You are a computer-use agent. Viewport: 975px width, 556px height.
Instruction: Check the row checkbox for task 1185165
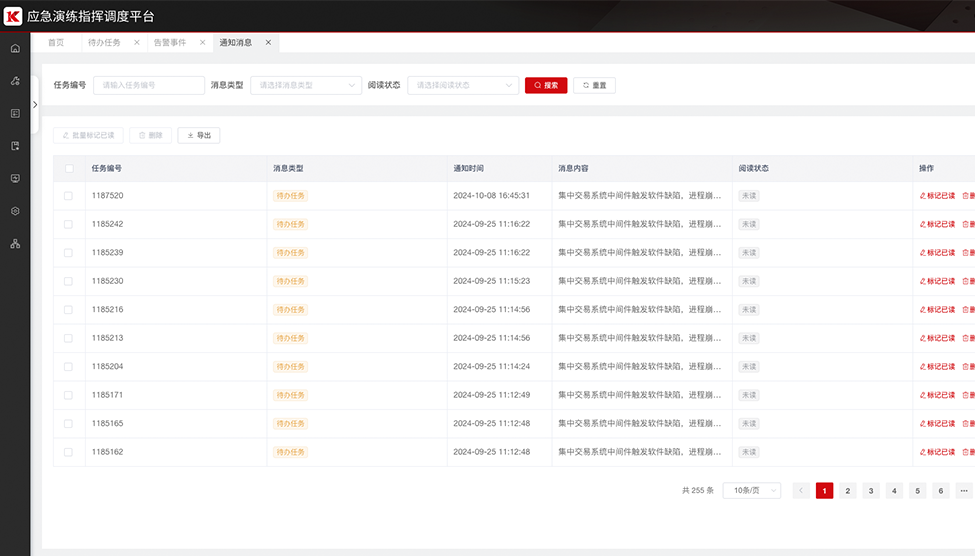(x=68, y=424)
